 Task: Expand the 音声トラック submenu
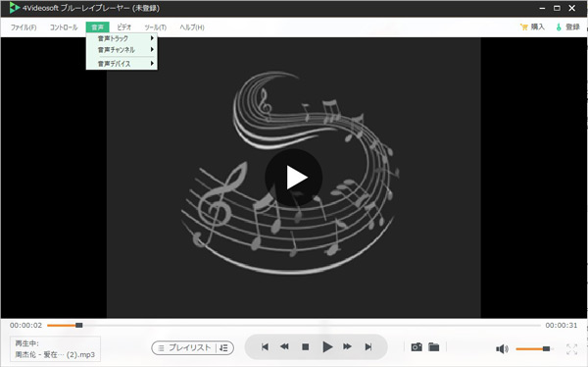[x=122, y=38]
